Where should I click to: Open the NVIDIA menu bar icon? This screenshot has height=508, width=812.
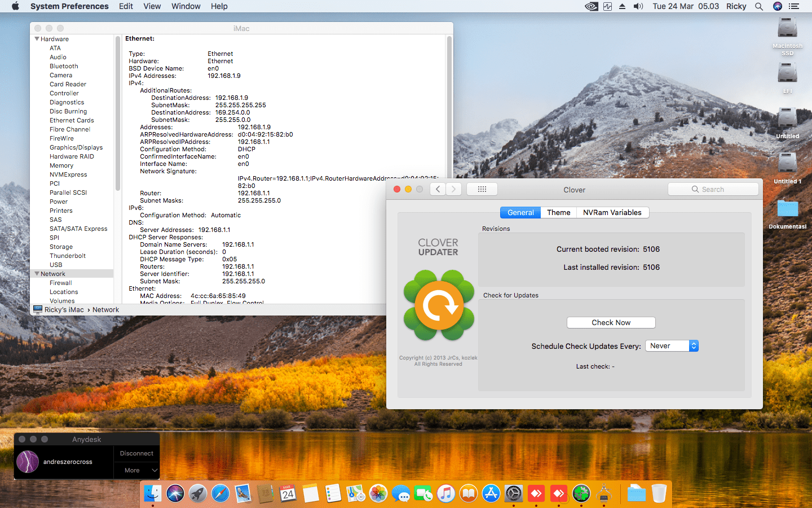tap(591, 6)
